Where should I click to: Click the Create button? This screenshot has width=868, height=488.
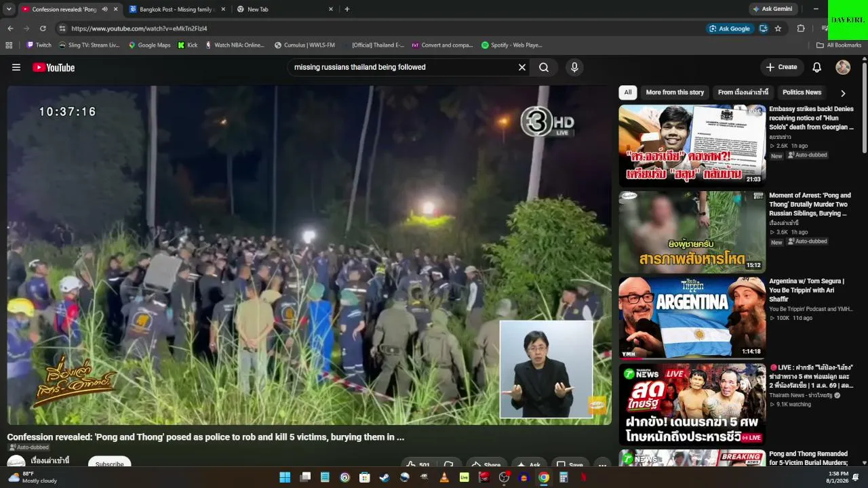781,67
